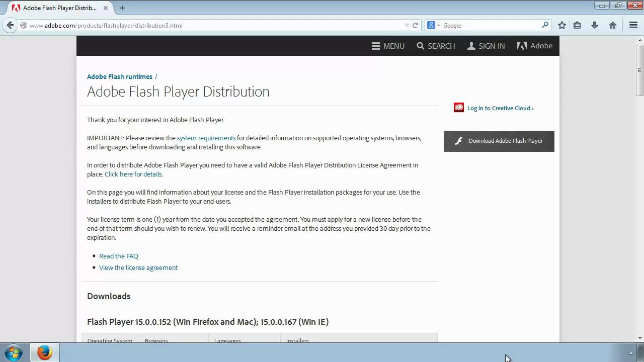Click the Installers column header
Viewport: 644px width, 362px height.
point(297,340)
